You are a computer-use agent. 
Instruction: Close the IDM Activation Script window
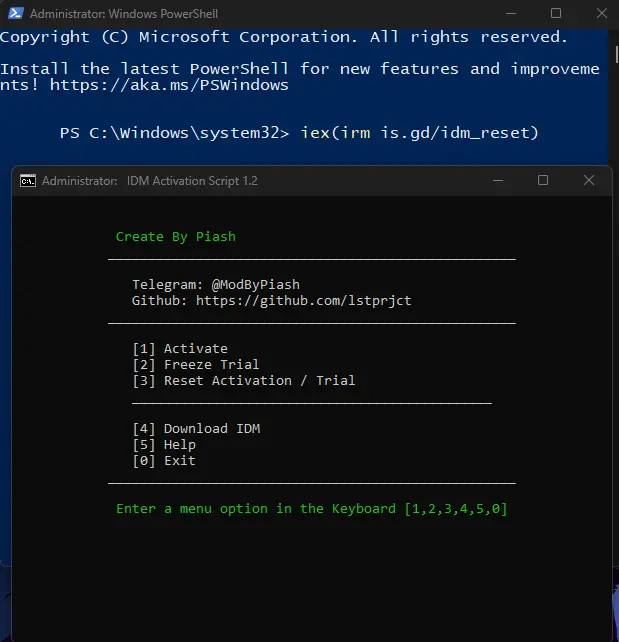click(x=589, y=180)
